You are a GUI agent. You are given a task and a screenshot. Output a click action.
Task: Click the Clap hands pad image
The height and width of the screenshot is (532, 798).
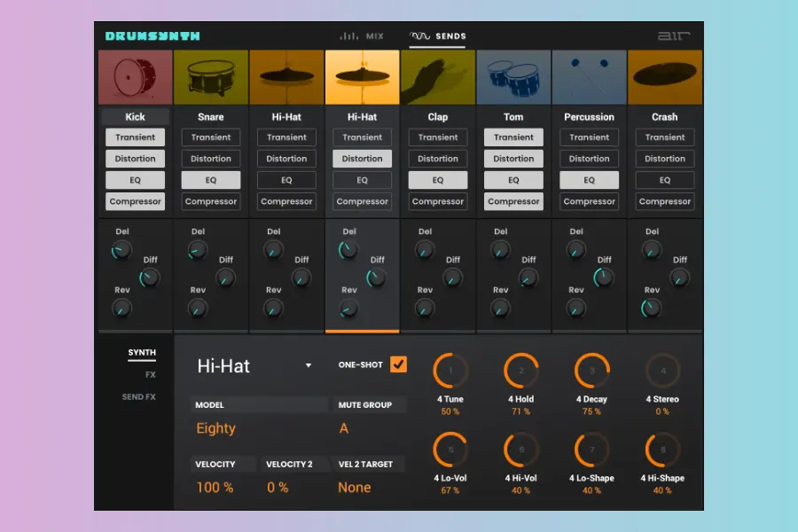pos(438,78)
